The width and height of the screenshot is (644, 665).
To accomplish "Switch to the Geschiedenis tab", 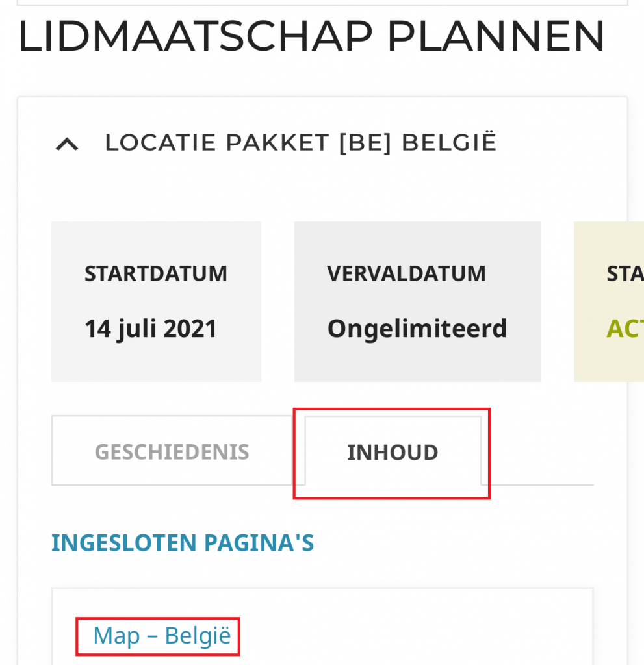I will (x=172, y=452).
